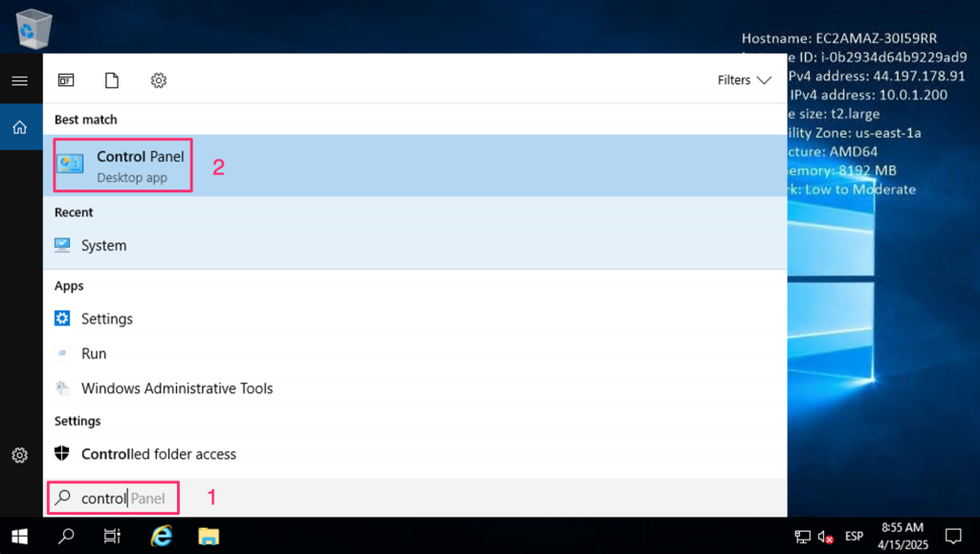Open the hamburger menu in search panel
This screenshot has height=554, width=980.
pyautogui.click(x=19, y=81)
